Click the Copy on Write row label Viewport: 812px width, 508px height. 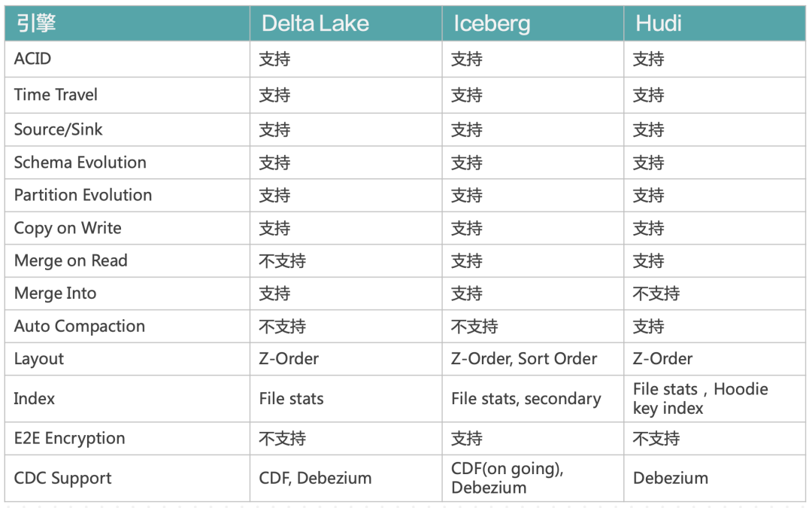tap(68, 228)
